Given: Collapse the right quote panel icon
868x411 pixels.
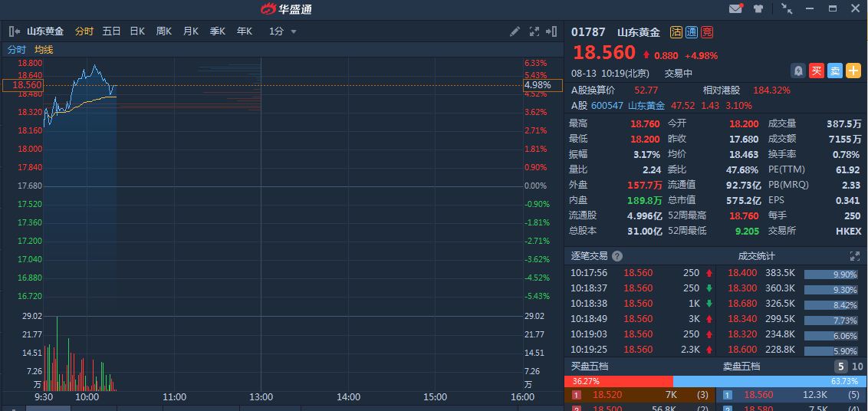Looking at the screenshot, I should (x=551, y=31).
